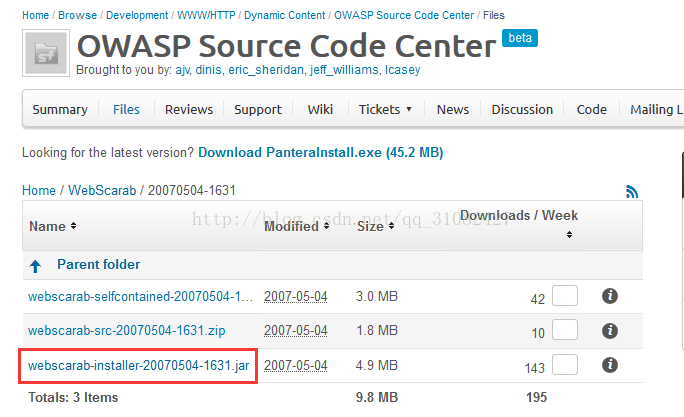Open the Parent folder link

point(99,264)
